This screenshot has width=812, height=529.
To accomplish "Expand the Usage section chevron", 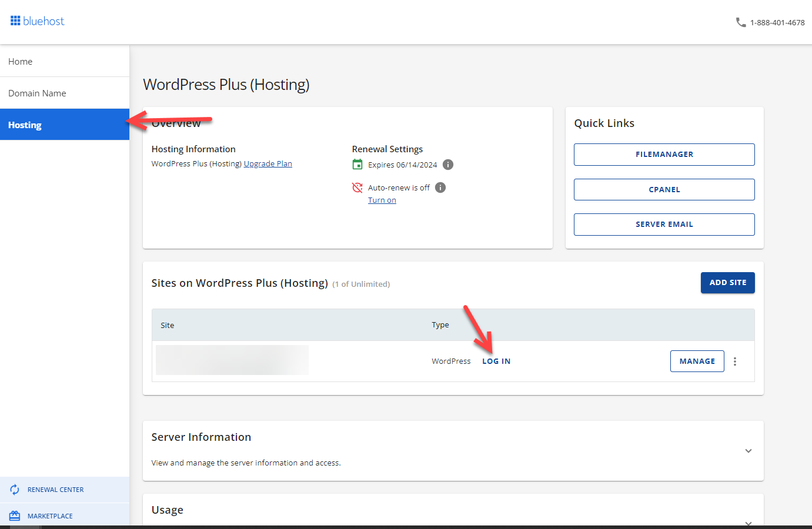I will (x=748, y=523).
